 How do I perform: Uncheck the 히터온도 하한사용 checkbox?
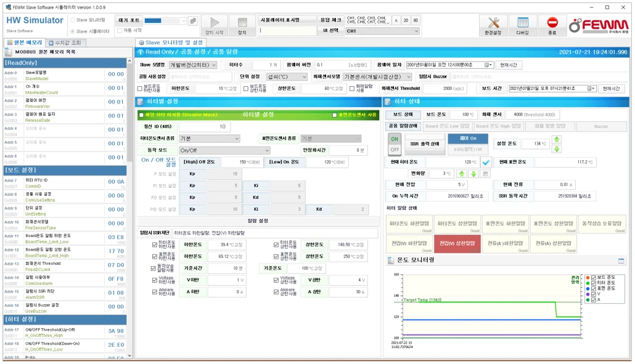tap(155, 245)
